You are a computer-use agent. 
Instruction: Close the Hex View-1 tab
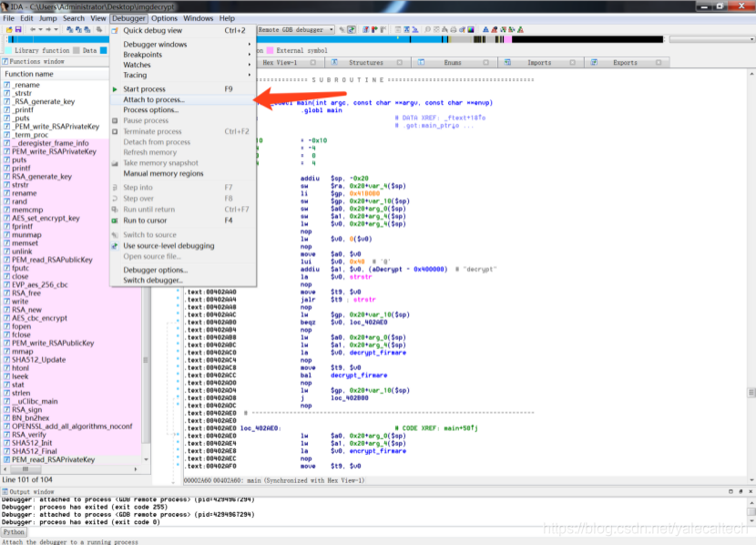point(313,63)
